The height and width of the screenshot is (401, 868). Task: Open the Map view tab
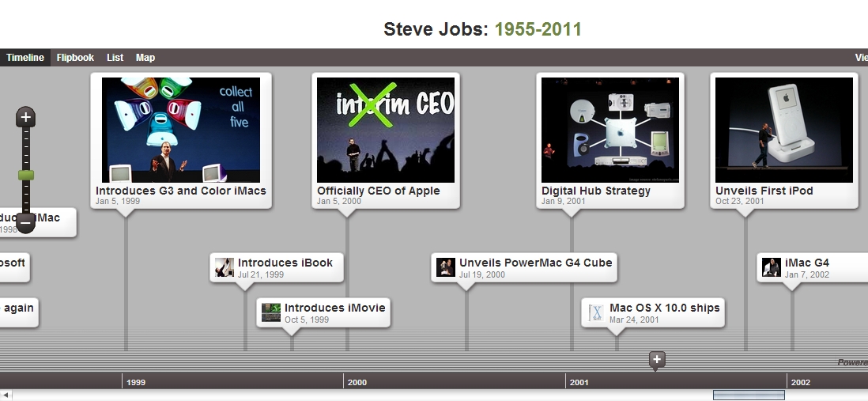coord(145,58)
